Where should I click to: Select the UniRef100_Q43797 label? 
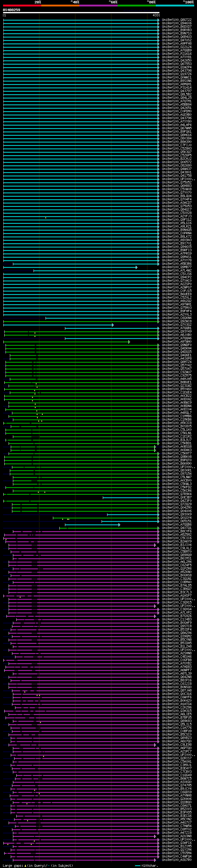(177, 91)
